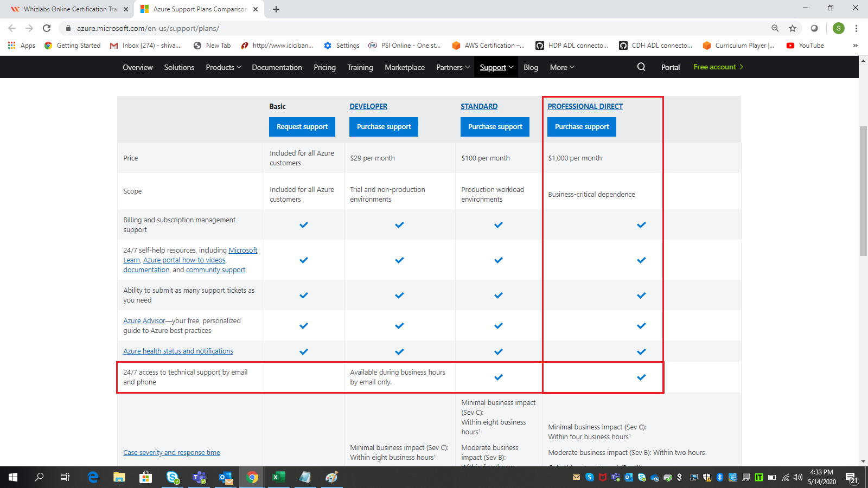Open the Overview nav item
868x488 pixels.
pyautogui.click(x=138, y=67)
